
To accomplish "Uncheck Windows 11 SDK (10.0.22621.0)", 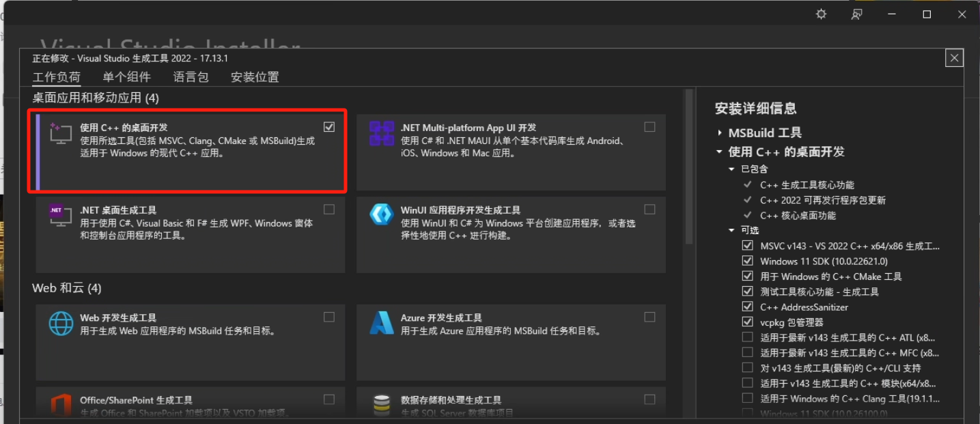I will pos(747,261).
